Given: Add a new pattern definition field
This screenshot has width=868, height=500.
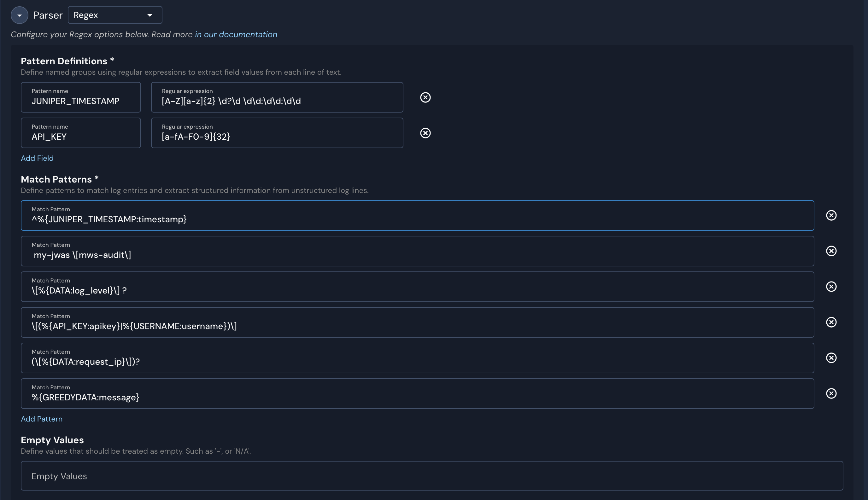Looking at the screenshot, I should [37, 158].
